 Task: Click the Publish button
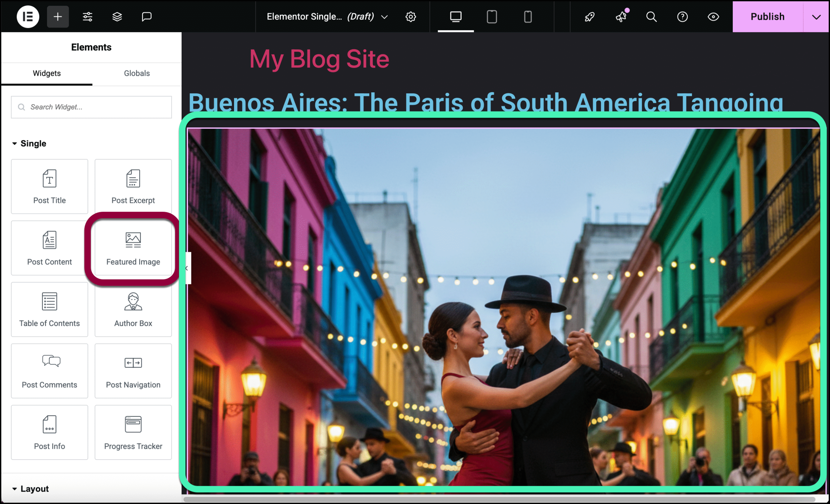click(767, 17)
